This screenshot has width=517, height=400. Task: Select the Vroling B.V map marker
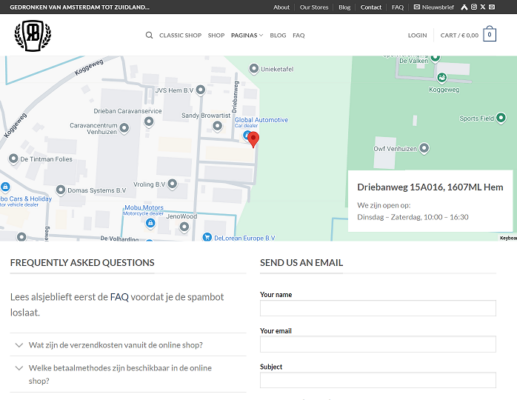(172, 184)
